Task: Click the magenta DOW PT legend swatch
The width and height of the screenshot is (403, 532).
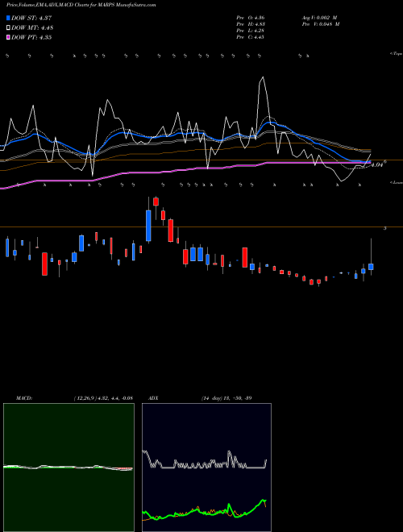Action: click(8, 37)
